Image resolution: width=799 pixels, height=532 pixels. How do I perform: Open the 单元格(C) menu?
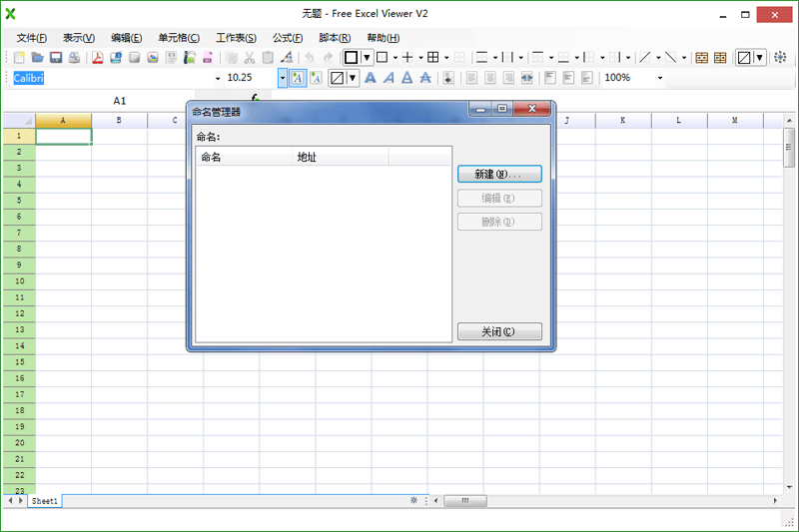[x=179, y=38]
